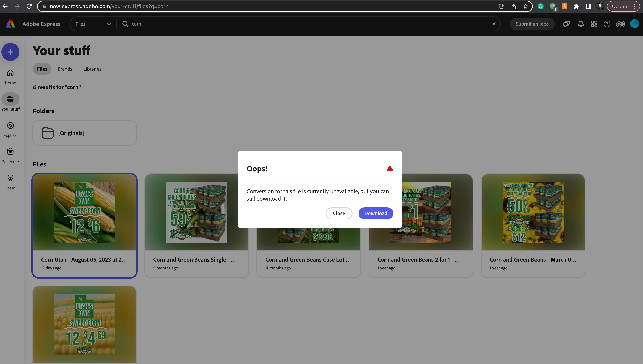The width and height of the screenshot is (643, 364).
Task: Open the Creative Cloud icon
Action: pyautogui.click(x=621, y=24)
